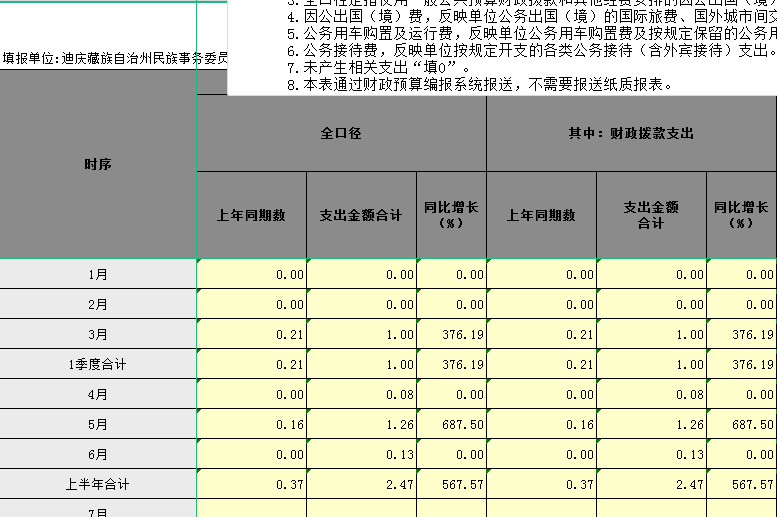This screenshot has width=777, height=517.
Task: Click 财政拨款支出 上年同期数 cell for 5月
Action: pyautogui.click(x=541, y=424)
